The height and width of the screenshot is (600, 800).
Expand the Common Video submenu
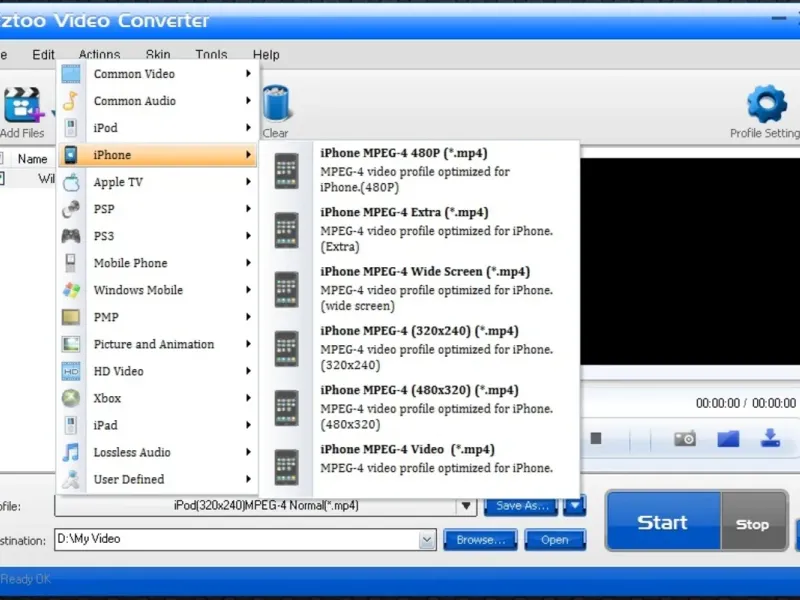[248, 74]
